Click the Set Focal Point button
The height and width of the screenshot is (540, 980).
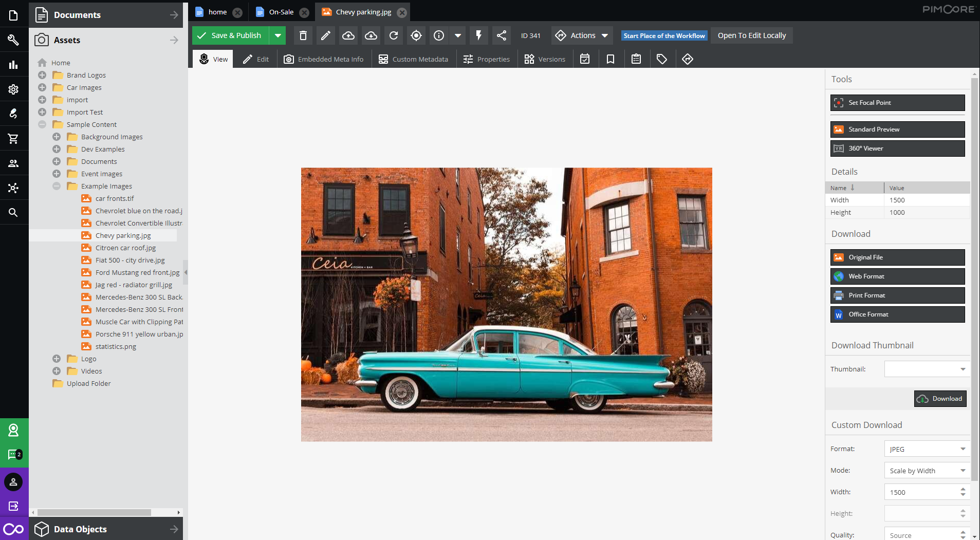pos(897,103)
